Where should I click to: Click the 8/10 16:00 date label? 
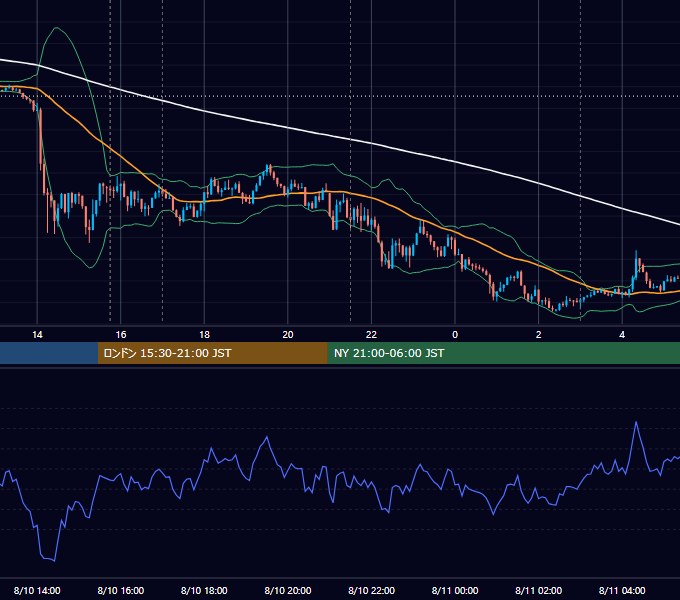(x=121, y=590)
